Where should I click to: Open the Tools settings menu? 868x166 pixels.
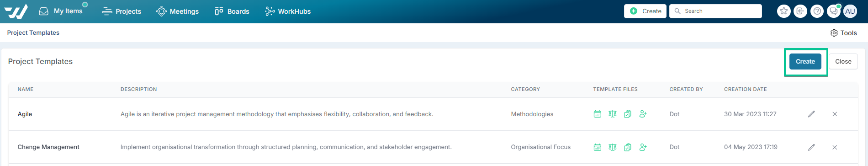[x=843, y=33]
